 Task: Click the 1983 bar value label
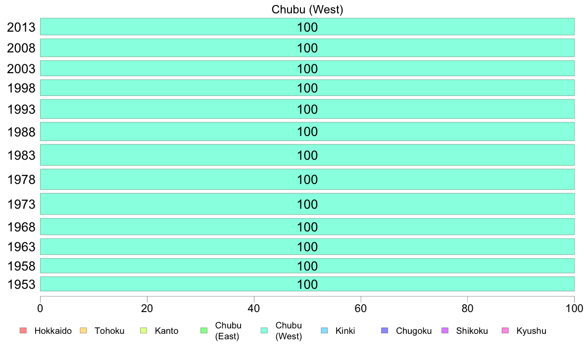307,155
